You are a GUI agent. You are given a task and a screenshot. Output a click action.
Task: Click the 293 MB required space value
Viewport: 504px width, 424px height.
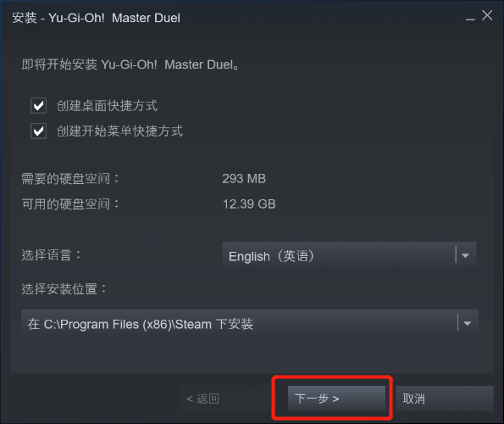pyautogui.click(x=244, y=179)
